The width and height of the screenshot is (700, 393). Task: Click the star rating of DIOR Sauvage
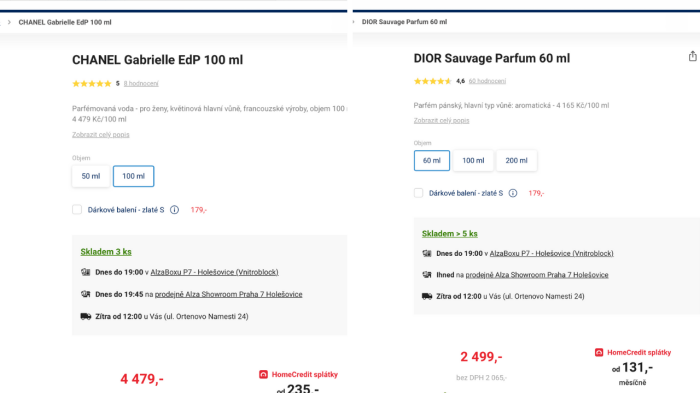point(433,81)
